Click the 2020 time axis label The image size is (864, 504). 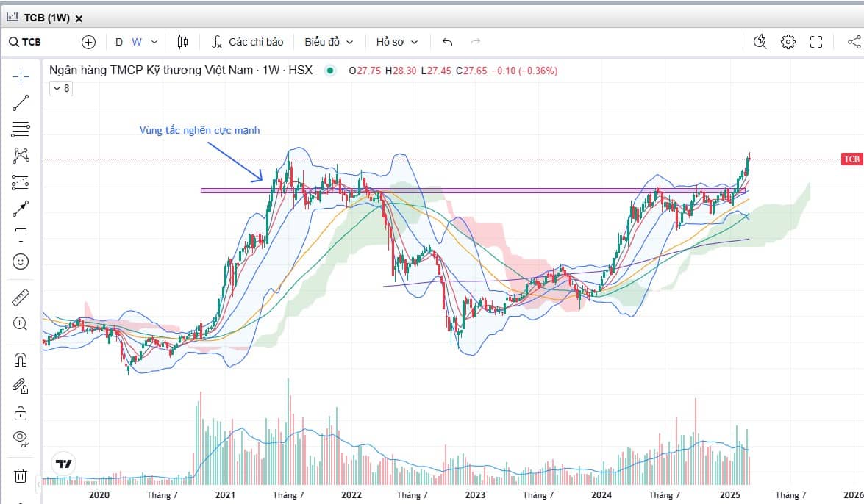tap(99, 494)
